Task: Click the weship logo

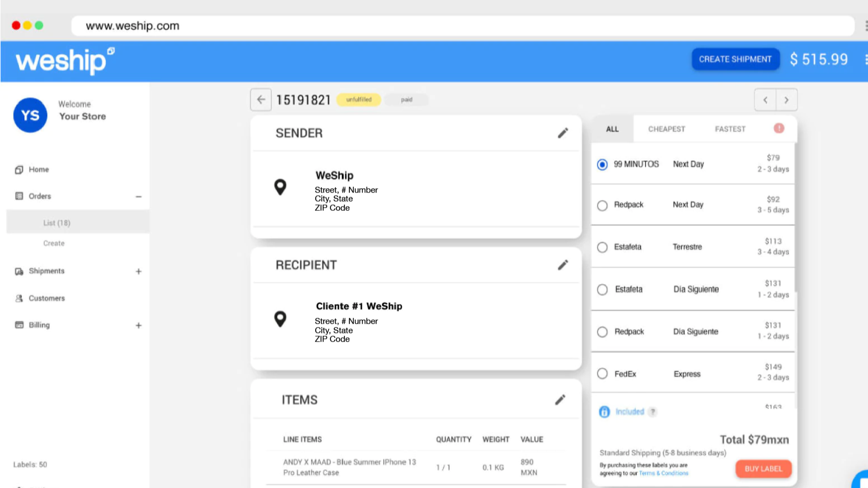Action: (65, 61)
